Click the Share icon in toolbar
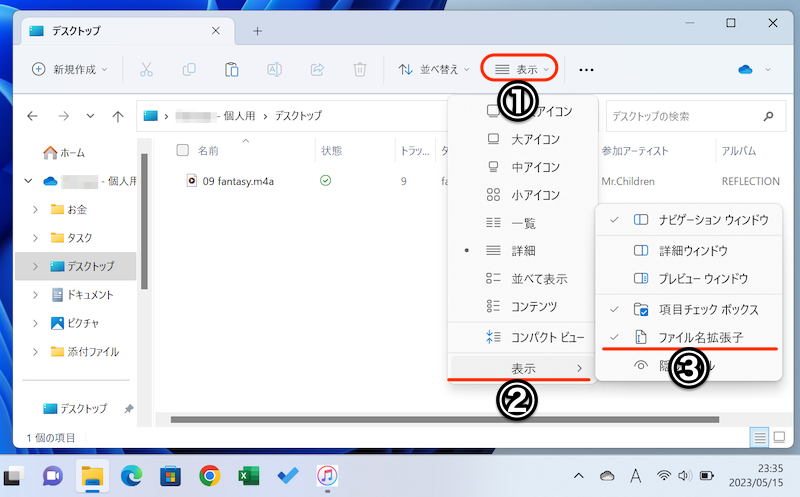The image size is (800, 497). point(317,69)
